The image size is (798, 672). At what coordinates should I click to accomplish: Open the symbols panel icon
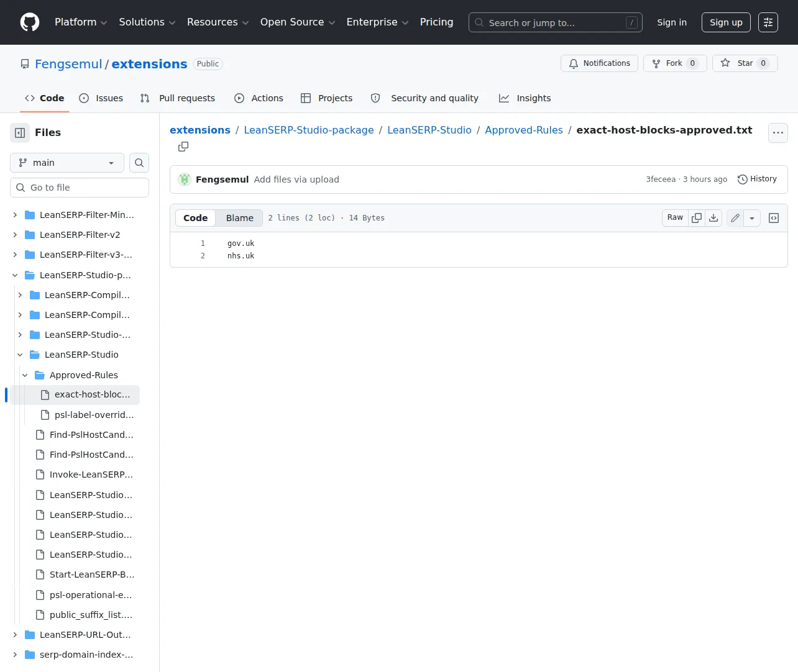pos(774,218)
